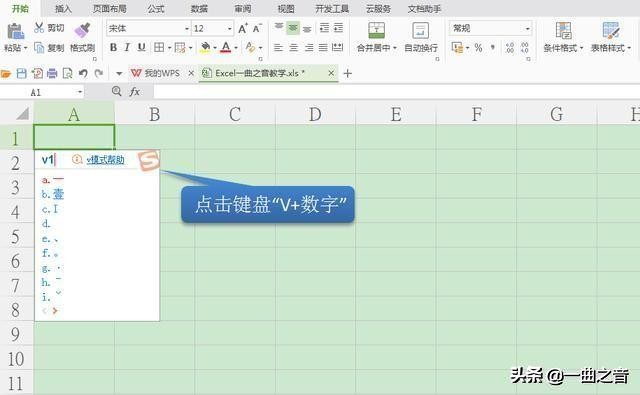
Task: Toggle underline formatting
Action: pyautogui.click(x=141, y=48)
